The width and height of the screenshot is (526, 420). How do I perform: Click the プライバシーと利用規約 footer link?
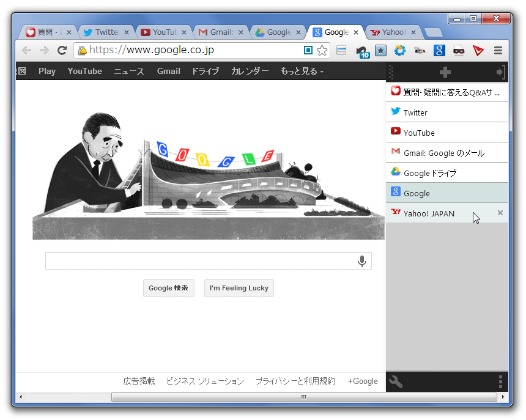pos(295,381)
